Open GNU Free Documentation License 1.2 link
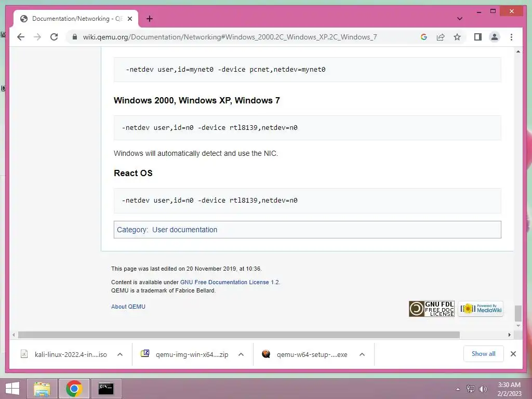The image size is (532, 399). 229,282
